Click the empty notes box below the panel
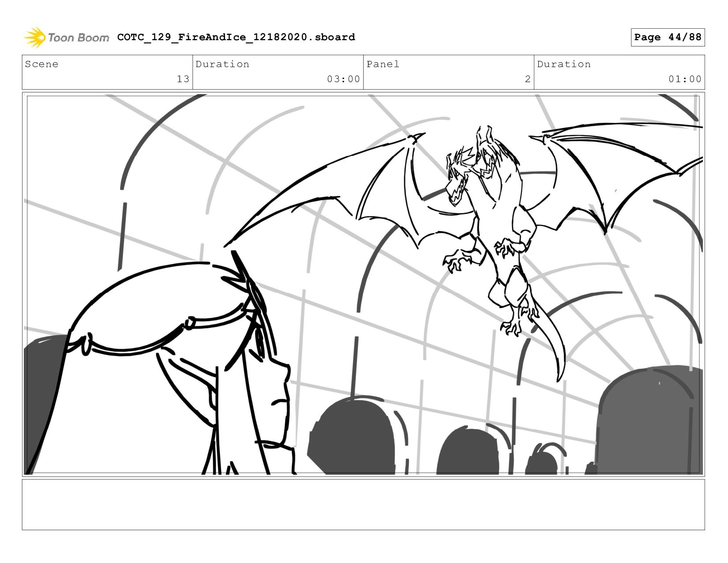This screenshot has width=728, height=563. point(363,505)
